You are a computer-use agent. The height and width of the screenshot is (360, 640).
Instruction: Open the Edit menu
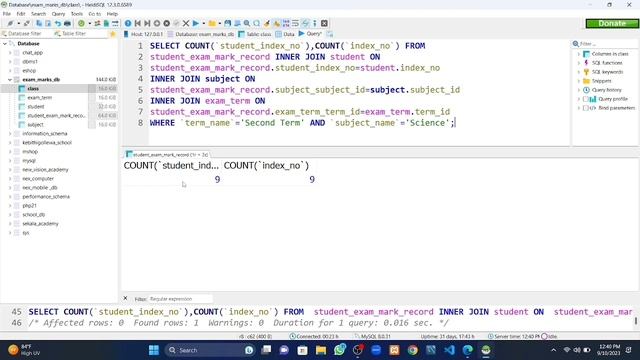21,14
